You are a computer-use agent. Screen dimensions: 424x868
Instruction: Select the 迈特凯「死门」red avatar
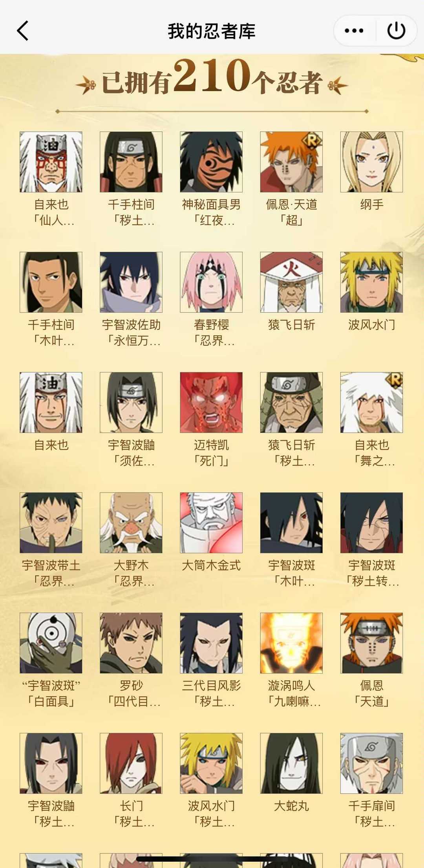click(x=211, y=402)
